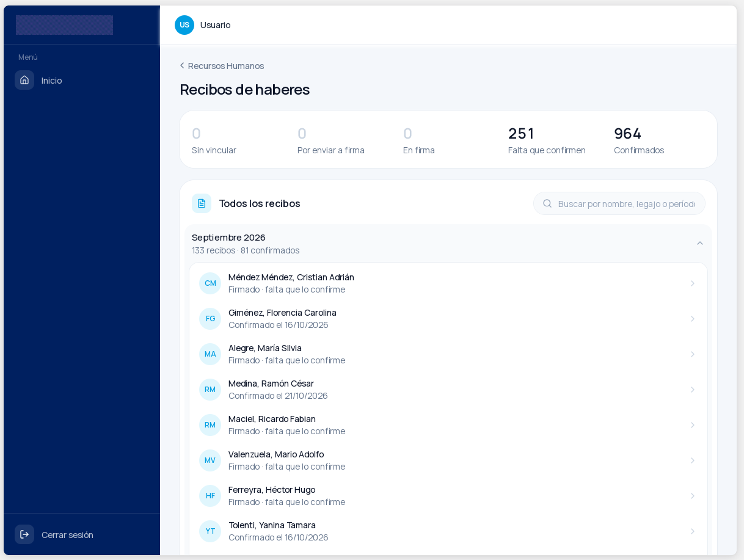Click the MA avatar for María Silvia

(210, 354)
